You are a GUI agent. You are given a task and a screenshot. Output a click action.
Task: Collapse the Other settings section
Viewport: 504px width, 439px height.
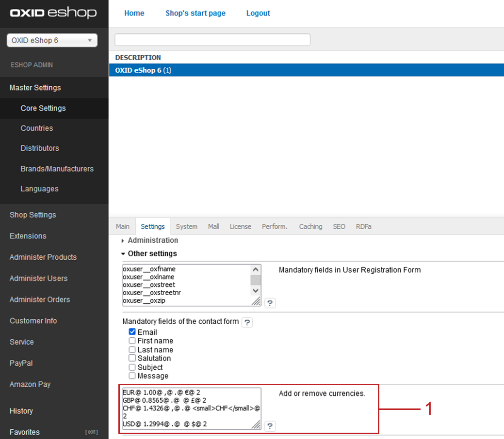(x=152, y=253)
